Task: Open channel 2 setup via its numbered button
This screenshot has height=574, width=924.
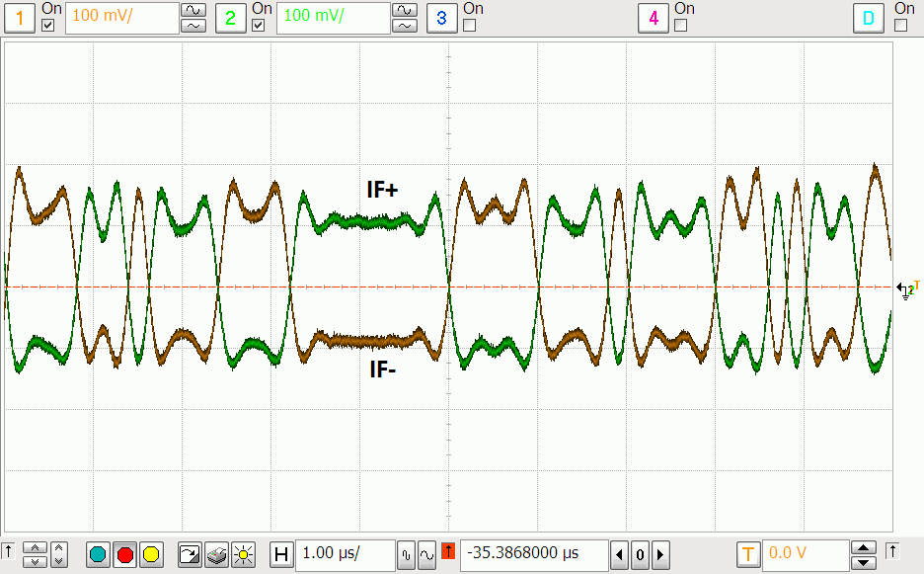Action: [x=231, y=17]
